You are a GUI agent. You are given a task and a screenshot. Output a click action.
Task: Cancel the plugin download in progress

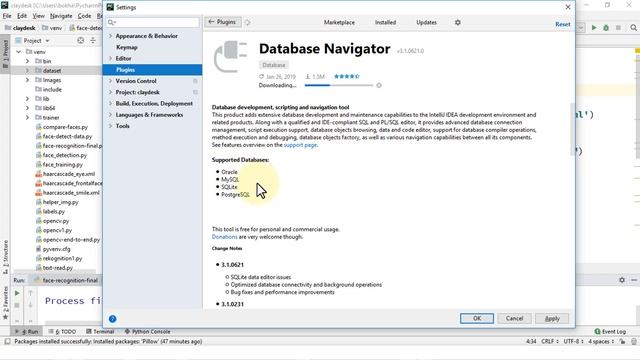click(x=379, y=85)
